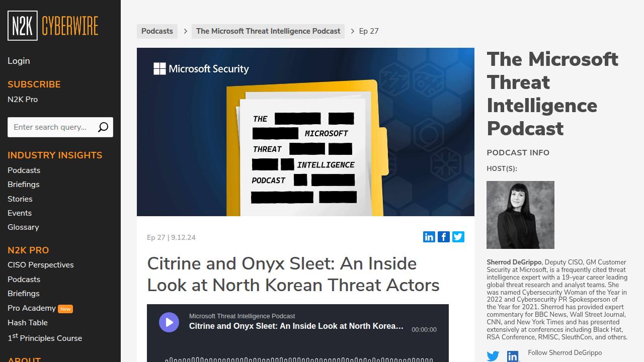The width and height of the screenshot is (644, 362).
Task: Click 'Ep 27' breadcrumb text
Action: point(369,31)
